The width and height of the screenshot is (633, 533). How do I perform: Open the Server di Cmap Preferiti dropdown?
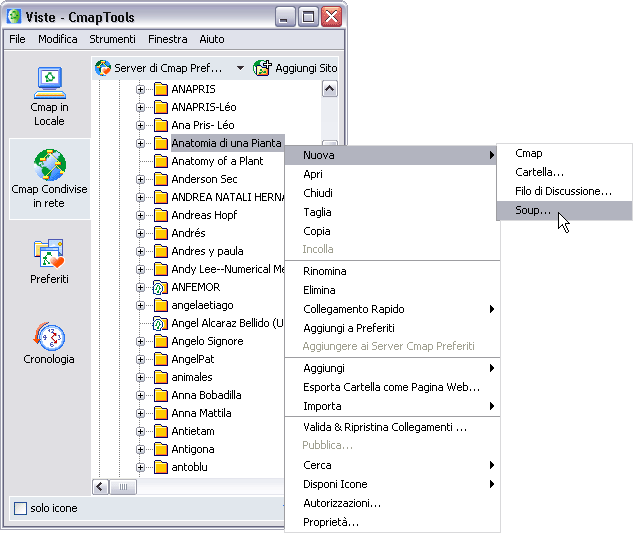click(x=240, y=68)
